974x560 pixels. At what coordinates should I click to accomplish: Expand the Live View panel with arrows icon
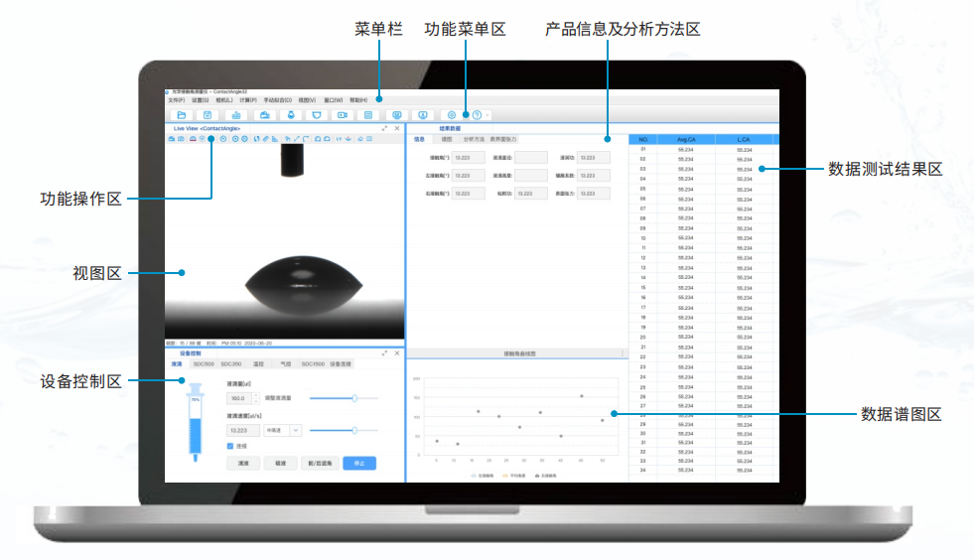click(x=384, y=129)
